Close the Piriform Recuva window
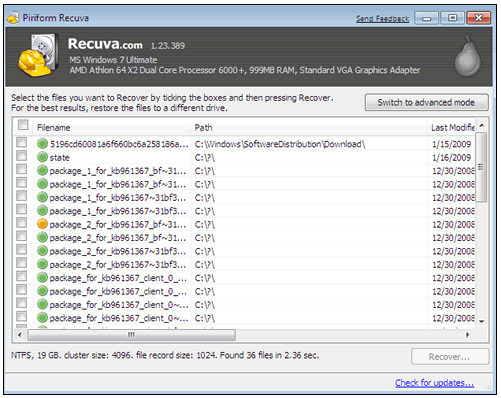 click(478, 18)
